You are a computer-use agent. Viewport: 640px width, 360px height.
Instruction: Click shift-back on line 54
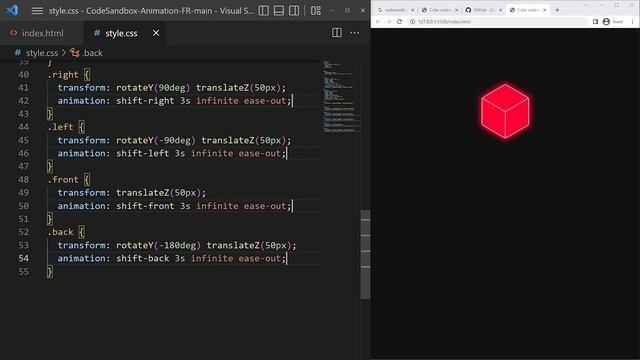pyautogui.click(x=142, y=258)
